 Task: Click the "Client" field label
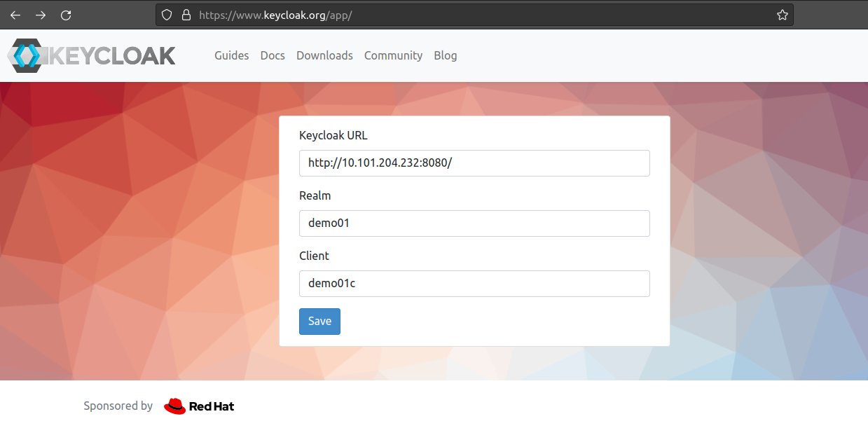(x=314, y=256)
